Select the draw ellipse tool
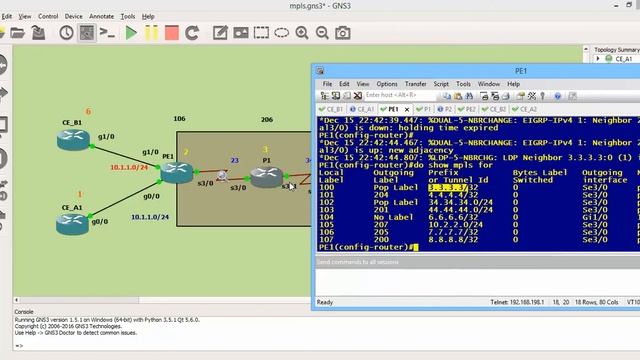 (282, 33)
